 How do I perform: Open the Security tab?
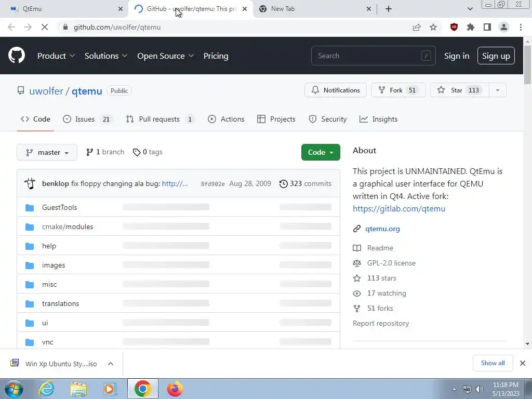pos(328,119)
